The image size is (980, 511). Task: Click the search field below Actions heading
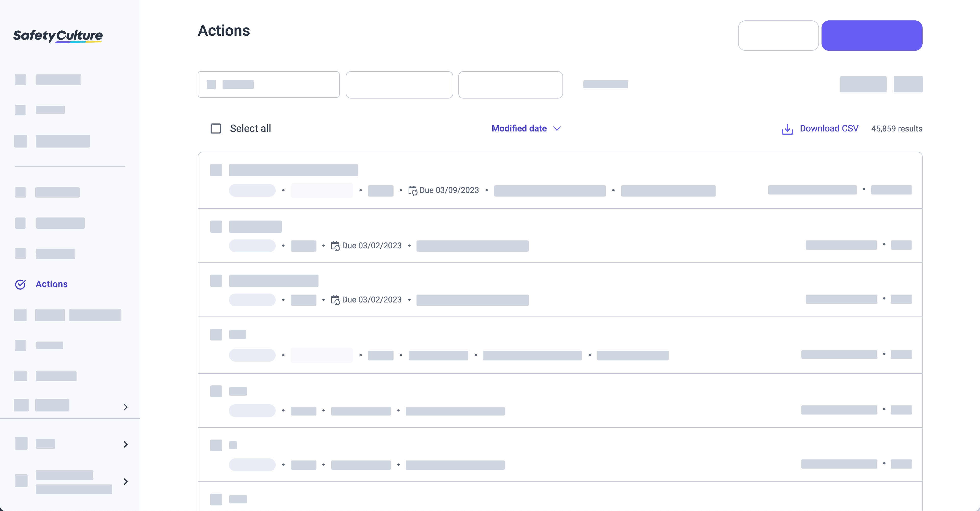tap(268, 84)
